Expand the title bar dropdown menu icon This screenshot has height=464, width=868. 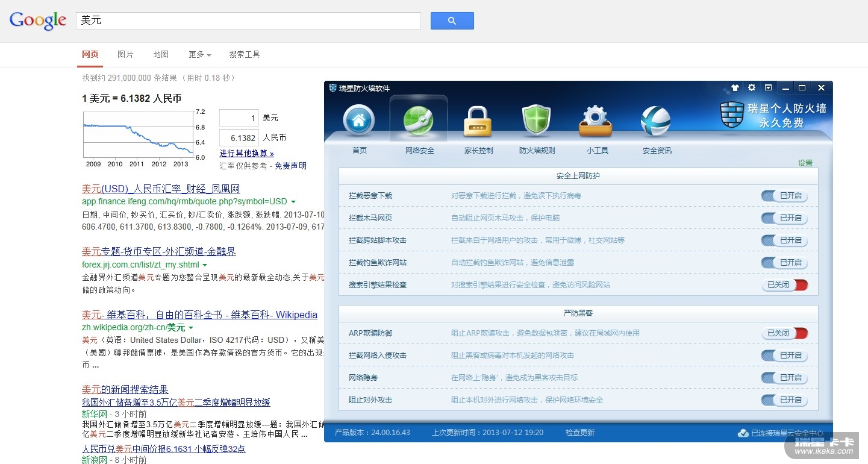point(768,88)
